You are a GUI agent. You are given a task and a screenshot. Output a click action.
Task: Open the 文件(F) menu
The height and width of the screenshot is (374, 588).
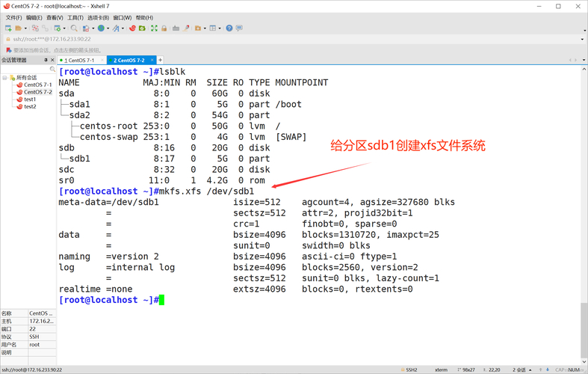click(x=13, y=18)
